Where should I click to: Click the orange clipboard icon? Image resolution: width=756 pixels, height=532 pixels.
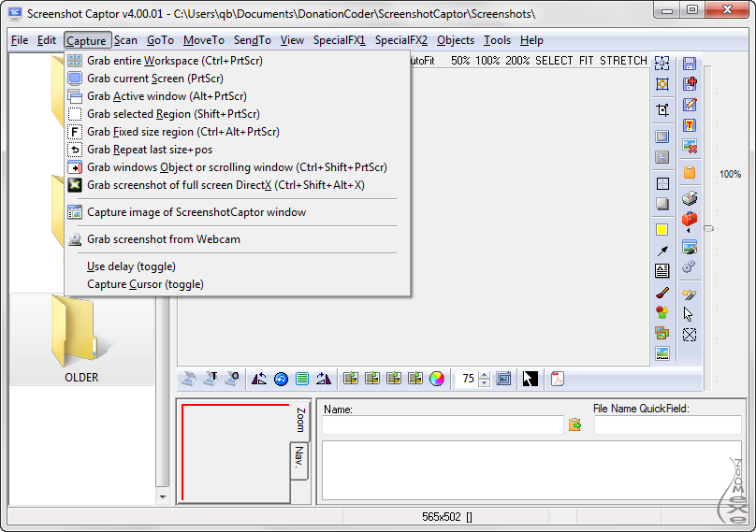coord(690,172)
